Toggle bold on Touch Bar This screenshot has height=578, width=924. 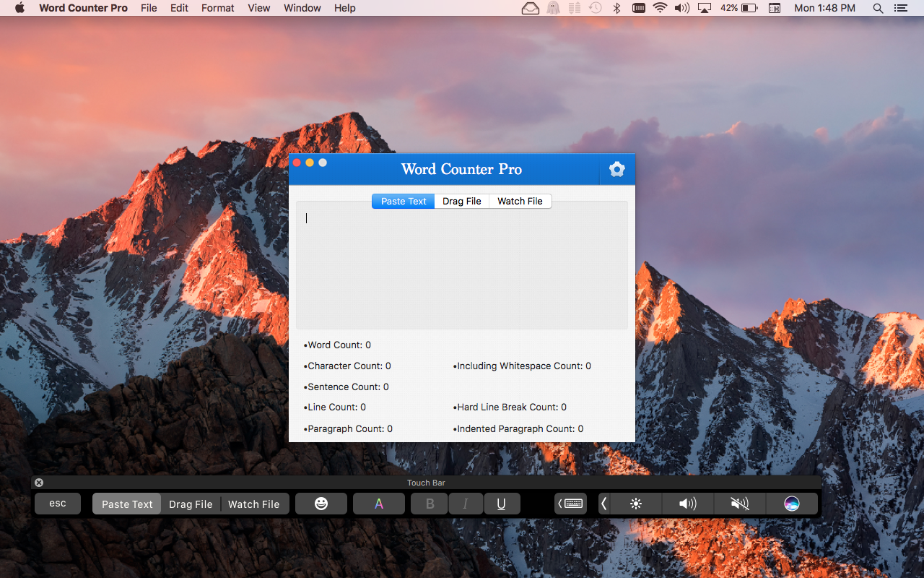(430, 504)
